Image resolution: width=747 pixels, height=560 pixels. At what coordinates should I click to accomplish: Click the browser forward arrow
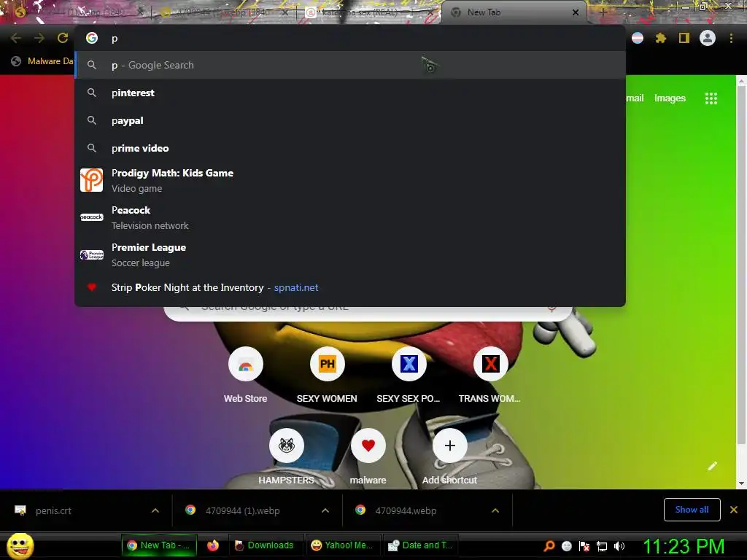[39, 38]
